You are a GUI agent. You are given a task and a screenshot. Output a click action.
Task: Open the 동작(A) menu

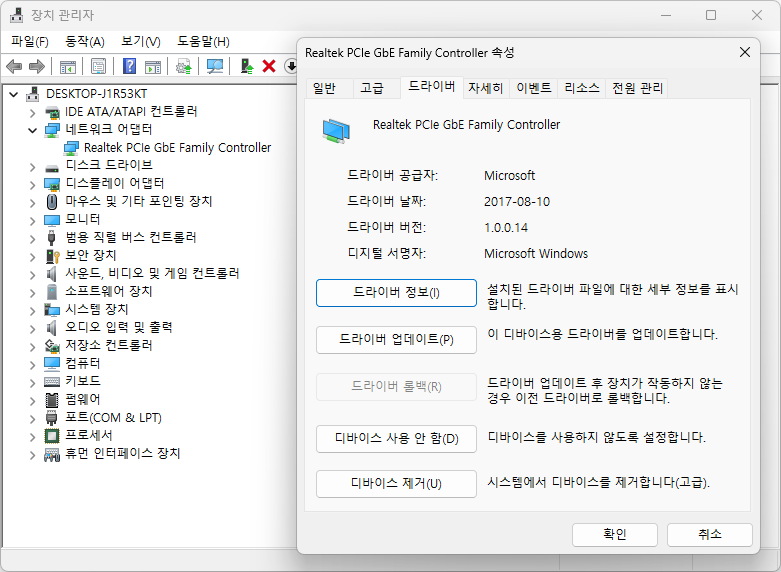tap(85, 41)
